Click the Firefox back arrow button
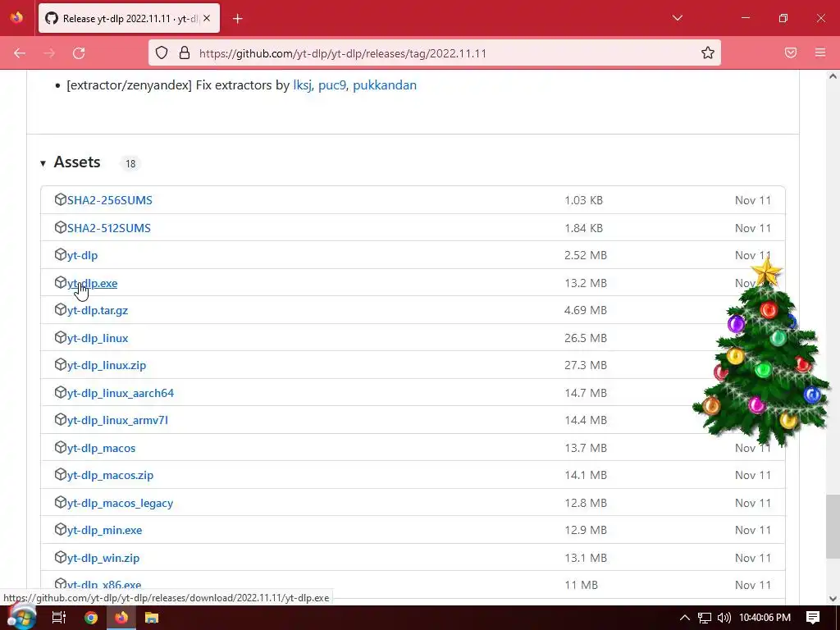The height and width of the screenshot is (630, 840). [20, 53]
